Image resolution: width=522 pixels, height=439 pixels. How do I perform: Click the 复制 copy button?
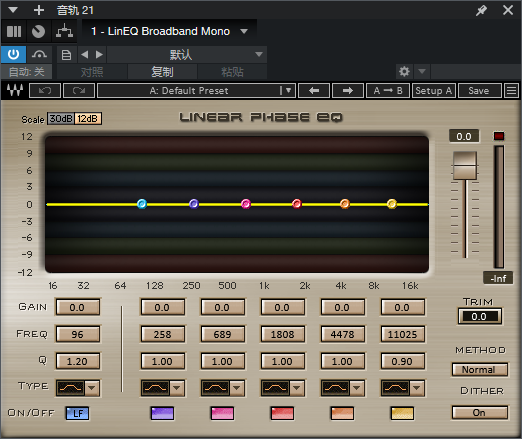coord(162,72)
